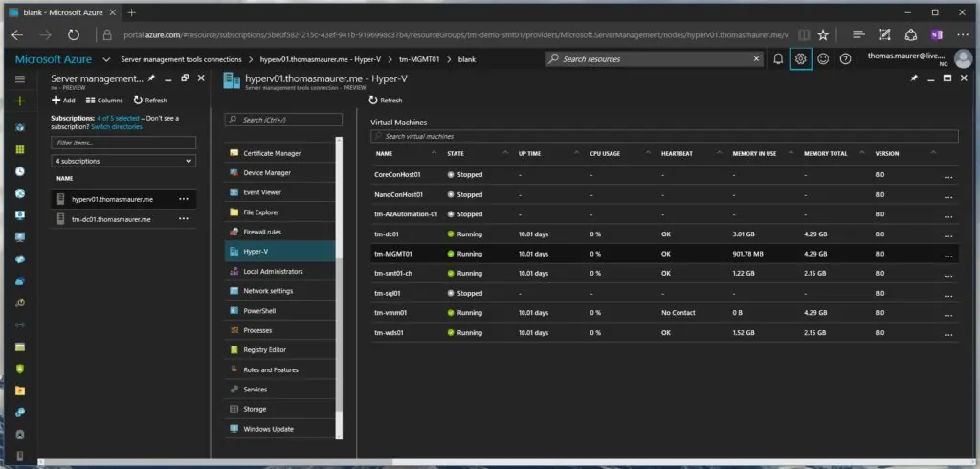Viewport: 980px width, 469px height.
Task: Click Add in Server management blade
Action: [x=63, y=100]
